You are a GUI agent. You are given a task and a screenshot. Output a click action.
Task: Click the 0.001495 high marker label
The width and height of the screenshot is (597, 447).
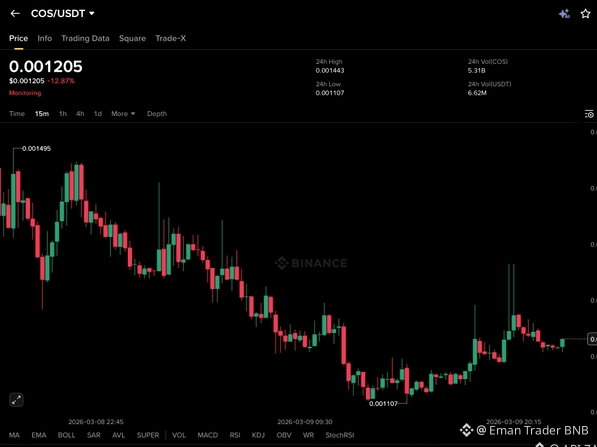[36, 148]
